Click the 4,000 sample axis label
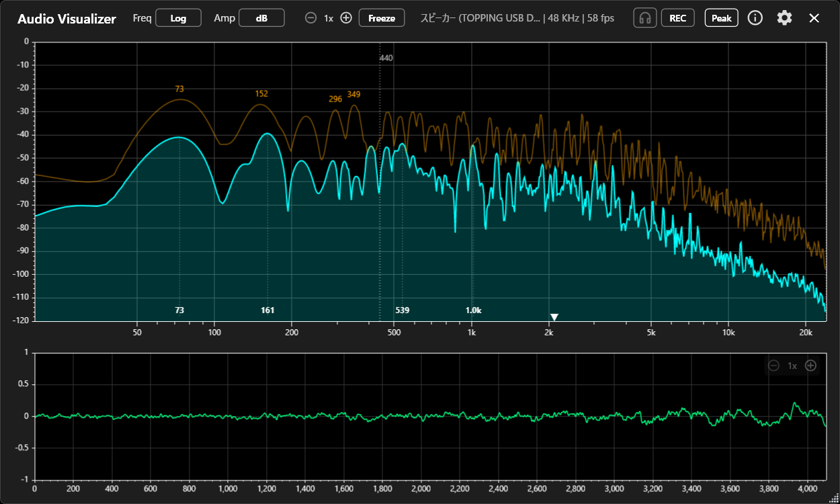The image size is (840, 504). point(807,489)
